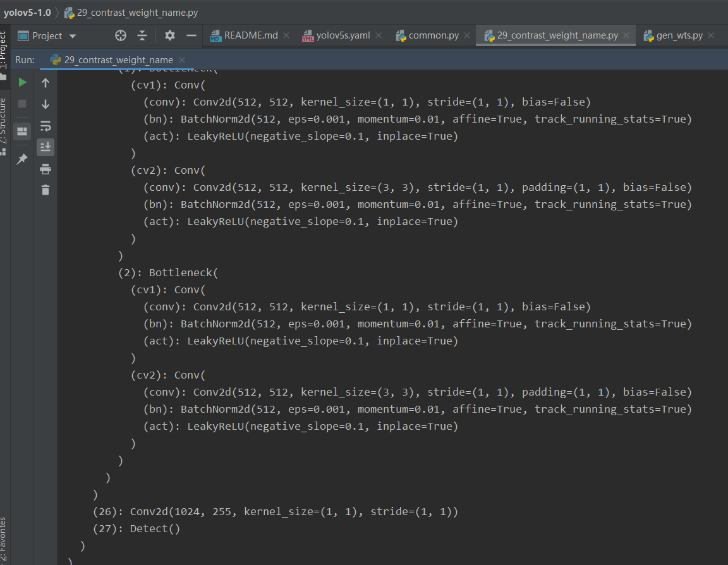Viewport: 728px width, 565px height.
Task: Jump down the stack trace
Action: tap(45, 104)
